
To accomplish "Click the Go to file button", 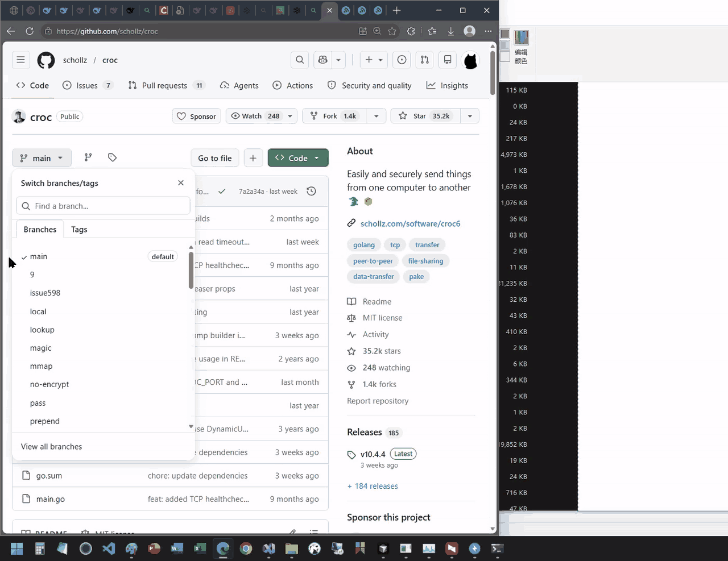I will click(215, 158).
